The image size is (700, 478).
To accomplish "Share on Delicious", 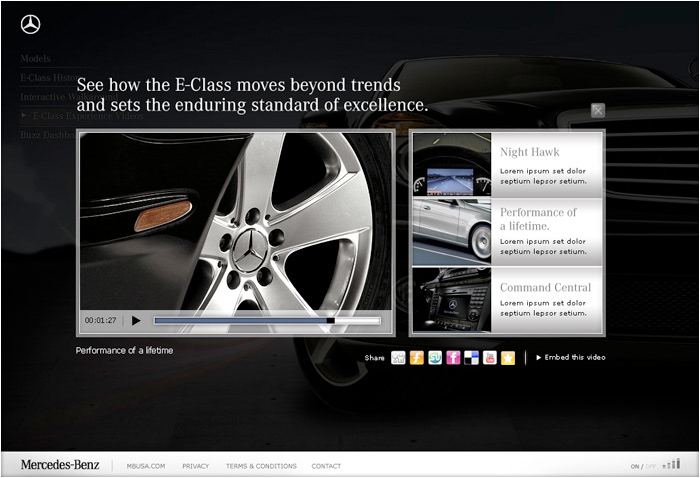I will pos(471,357).
